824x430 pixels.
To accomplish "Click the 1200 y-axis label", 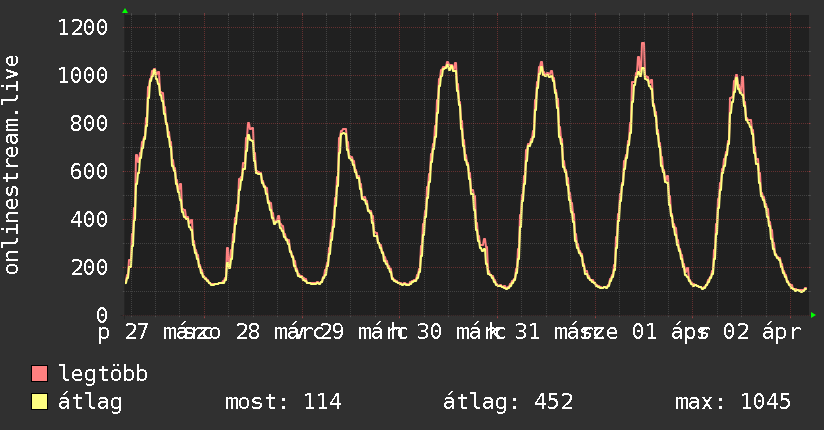I will [83, 27].
